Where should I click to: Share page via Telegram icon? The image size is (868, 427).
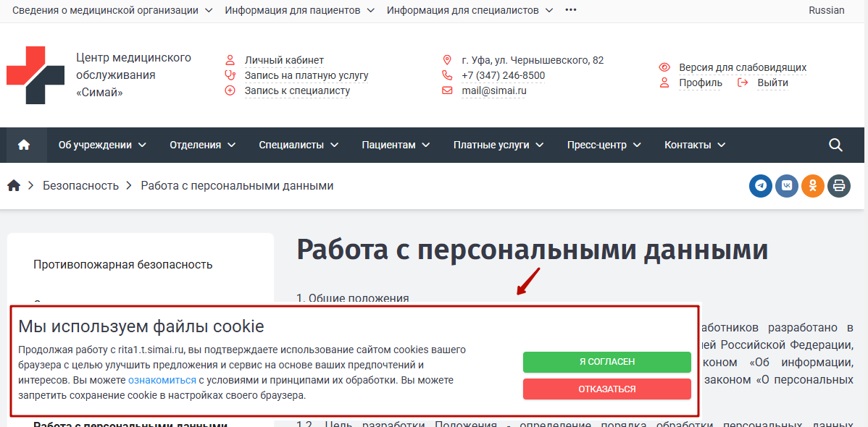coord(760,186)
